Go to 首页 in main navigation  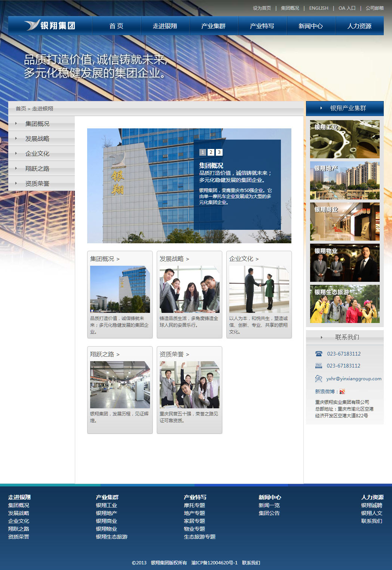pyautogui.click(x=116, y=26)
